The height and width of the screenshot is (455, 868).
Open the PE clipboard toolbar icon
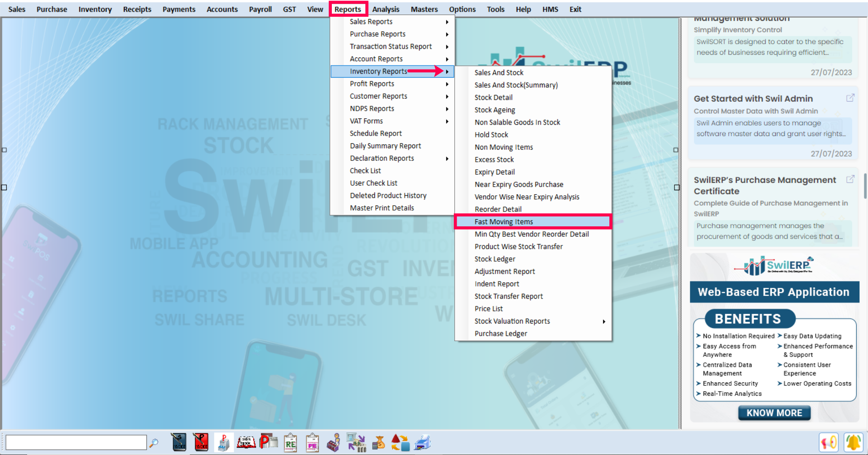point(312,443)
